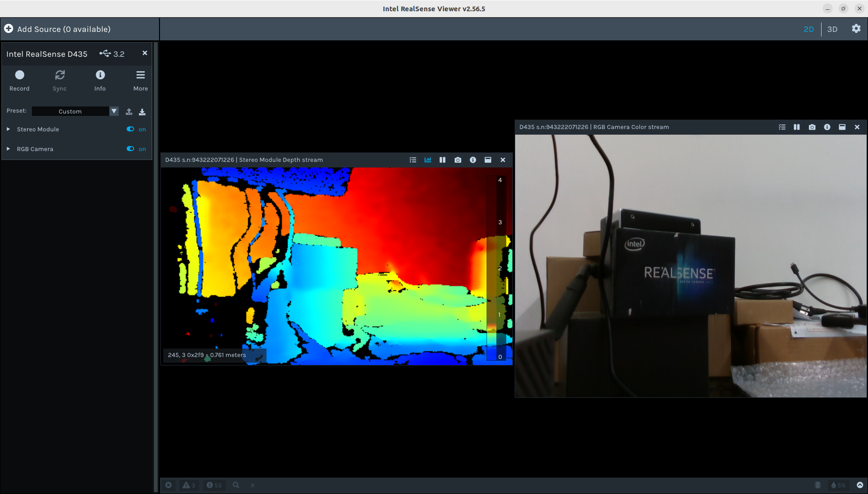Click the Depth stream title bar text
868x494 pixels.
coord(244,160)
